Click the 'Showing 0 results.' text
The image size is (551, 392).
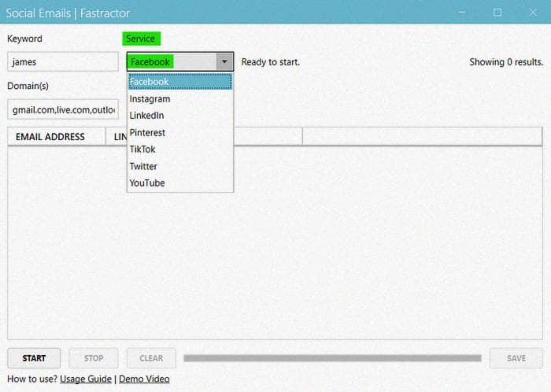506,62
